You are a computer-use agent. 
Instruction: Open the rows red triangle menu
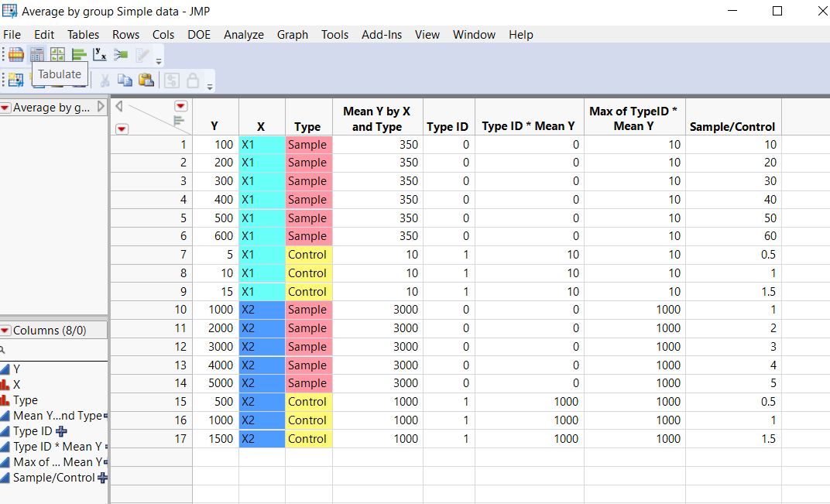click(x=122, y=129)
